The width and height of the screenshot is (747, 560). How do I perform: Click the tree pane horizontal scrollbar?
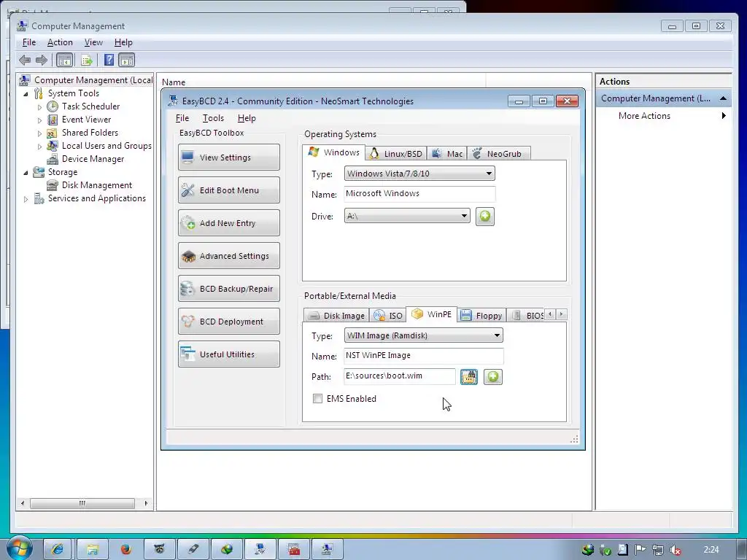point(82,503)
